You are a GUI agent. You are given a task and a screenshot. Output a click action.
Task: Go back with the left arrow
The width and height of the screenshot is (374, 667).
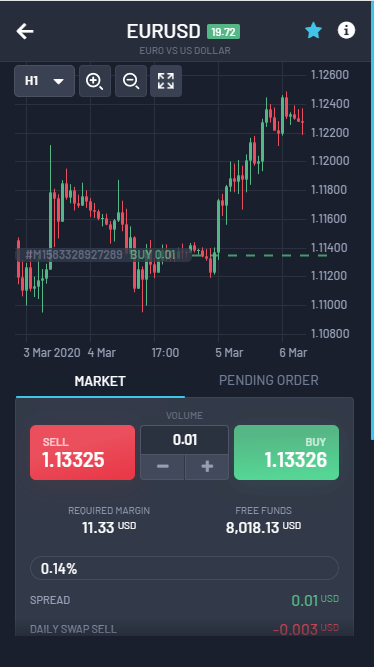(x=25, y=31)
